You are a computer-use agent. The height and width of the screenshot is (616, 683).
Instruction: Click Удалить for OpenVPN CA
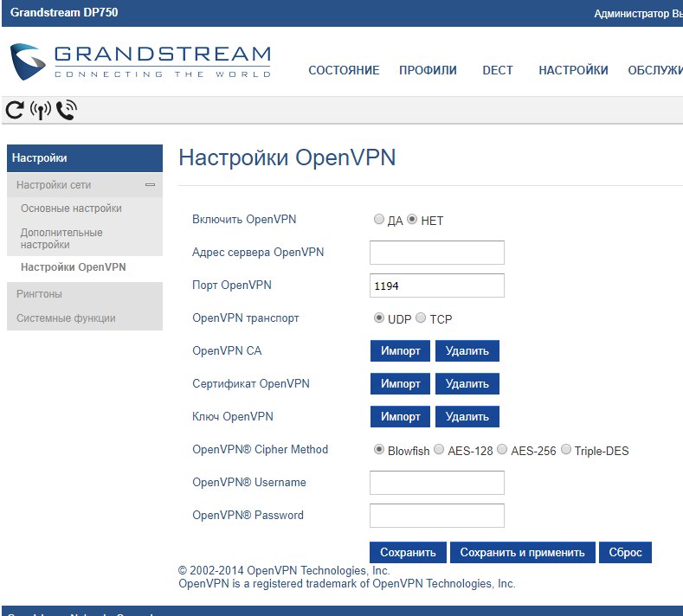tap(467, 351)
